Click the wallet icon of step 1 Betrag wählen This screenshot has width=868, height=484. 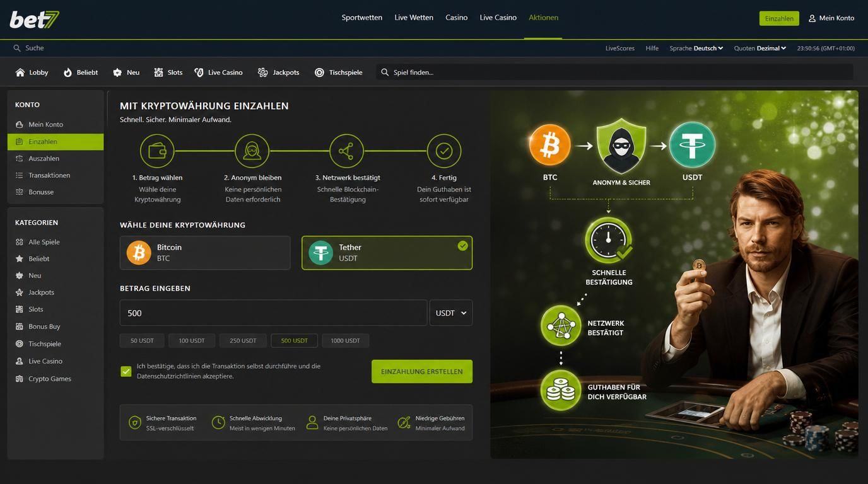coord(157,151)
